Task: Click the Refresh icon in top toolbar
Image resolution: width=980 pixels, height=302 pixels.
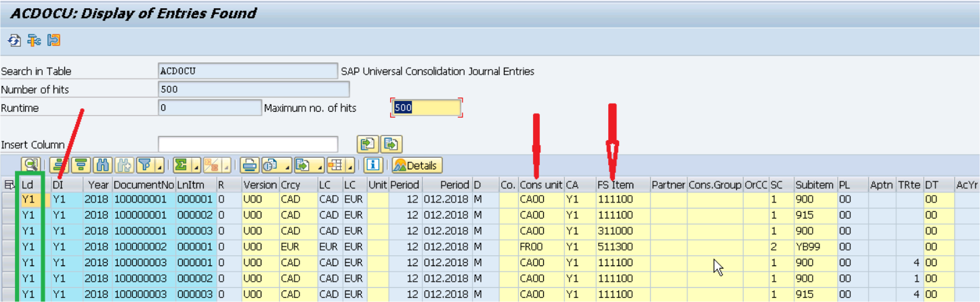Action: pos(14,41)
